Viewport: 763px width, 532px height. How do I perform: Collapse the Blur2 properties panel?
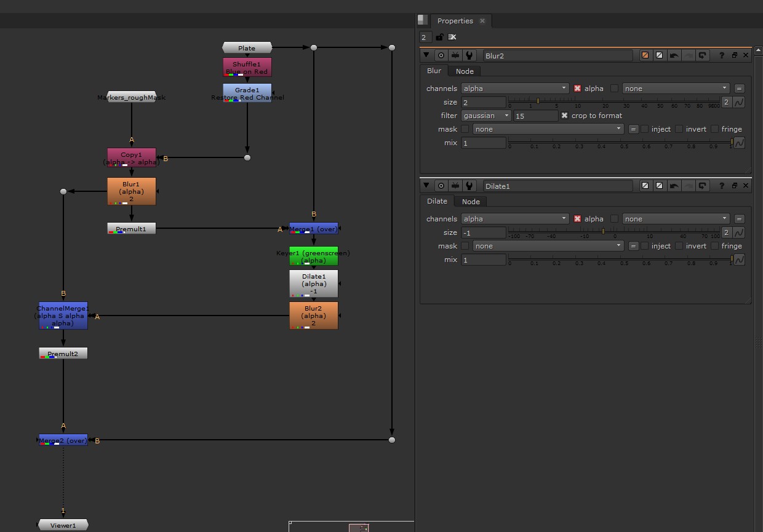(x=426, y=55)
